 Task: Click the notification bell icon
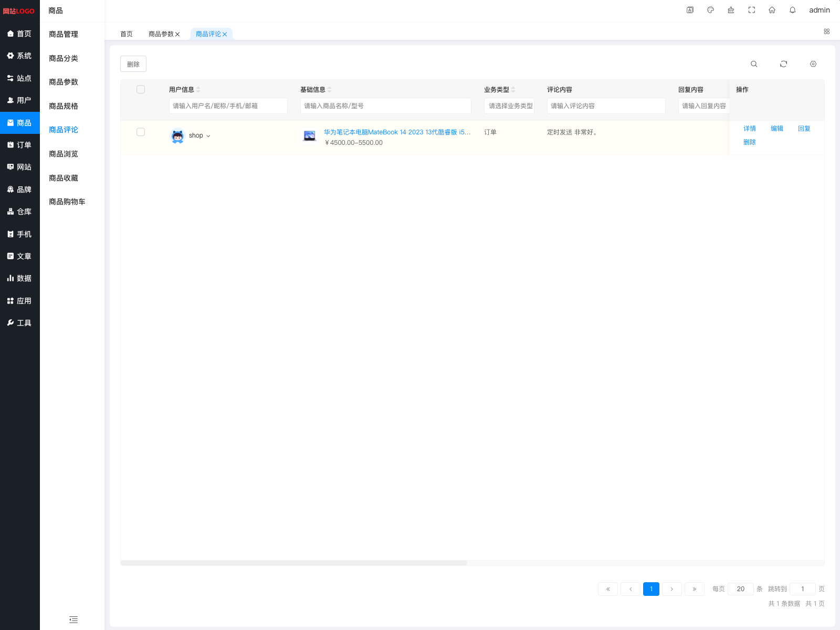[x=792, y=10]
